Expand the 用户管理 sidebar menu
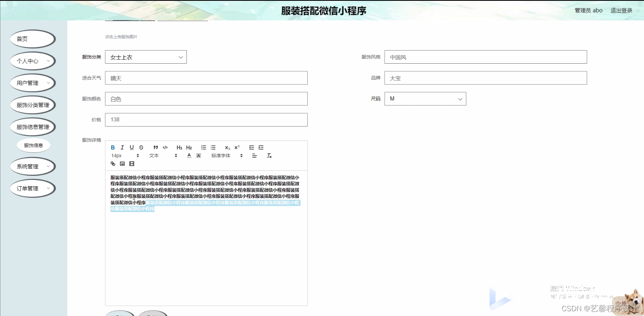644x316 pixels. tap(33, 83)
